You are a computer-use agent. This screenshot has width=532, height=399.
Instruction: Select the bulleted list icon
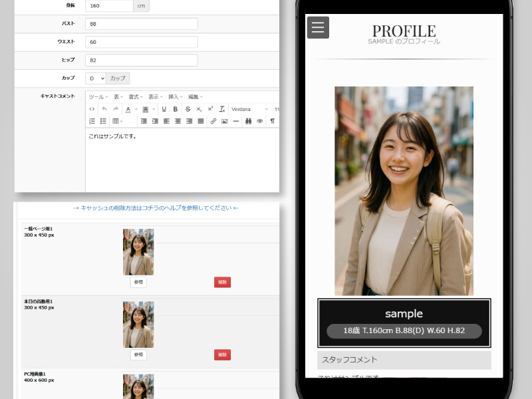(x=104, y=121)
